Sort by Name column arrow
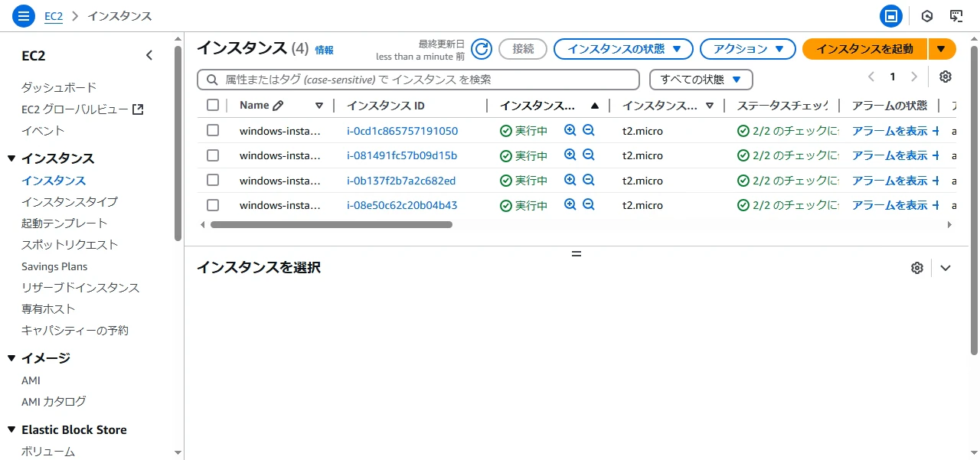Viewport: 980px width, 460px height. (x=319, y=106)
